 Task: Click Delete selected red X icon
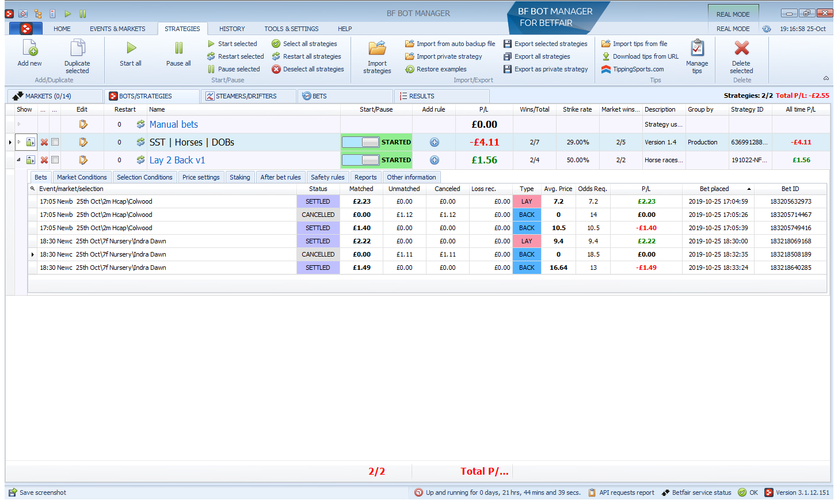coord(742,48)
